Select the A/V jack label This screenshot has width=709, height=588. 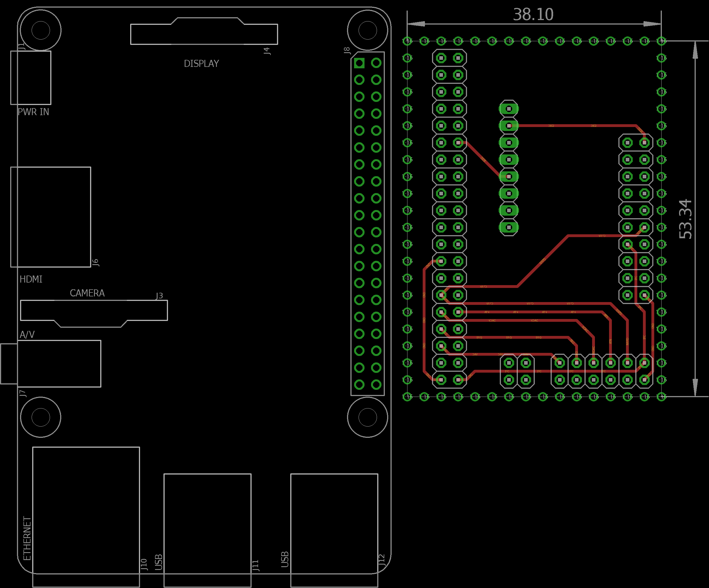coord(27,335)
